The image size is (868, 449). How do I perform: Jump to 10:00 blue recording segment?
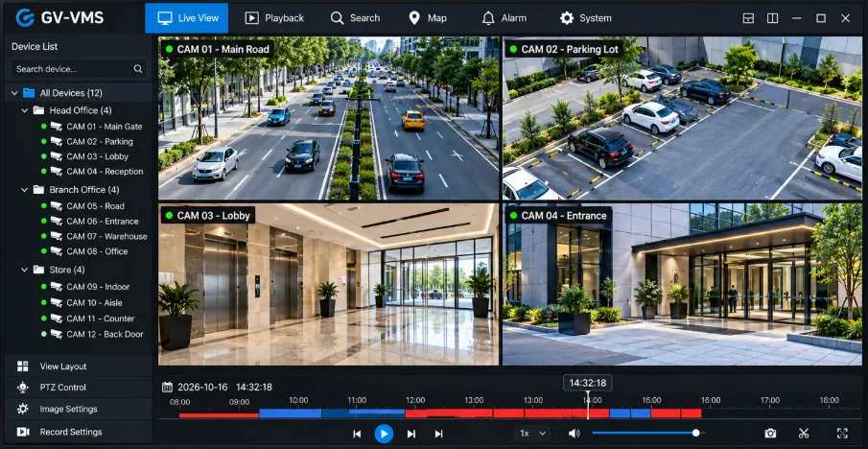click(x=290, y=413)
